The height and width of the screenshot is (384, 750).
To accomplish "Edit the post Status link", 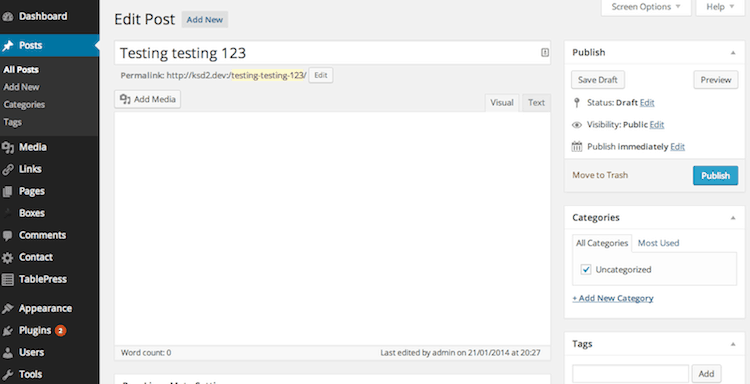I will 647,103.
